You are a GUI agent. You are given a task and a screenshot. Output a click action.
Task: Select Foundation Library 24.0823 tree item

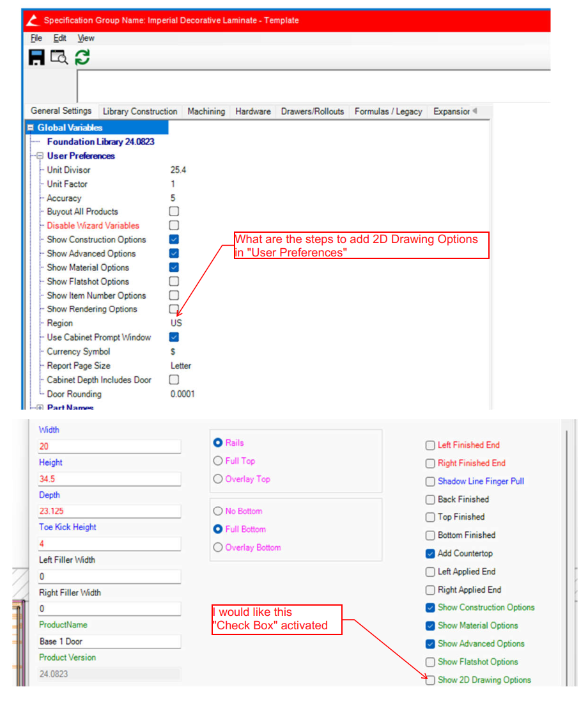100,142
